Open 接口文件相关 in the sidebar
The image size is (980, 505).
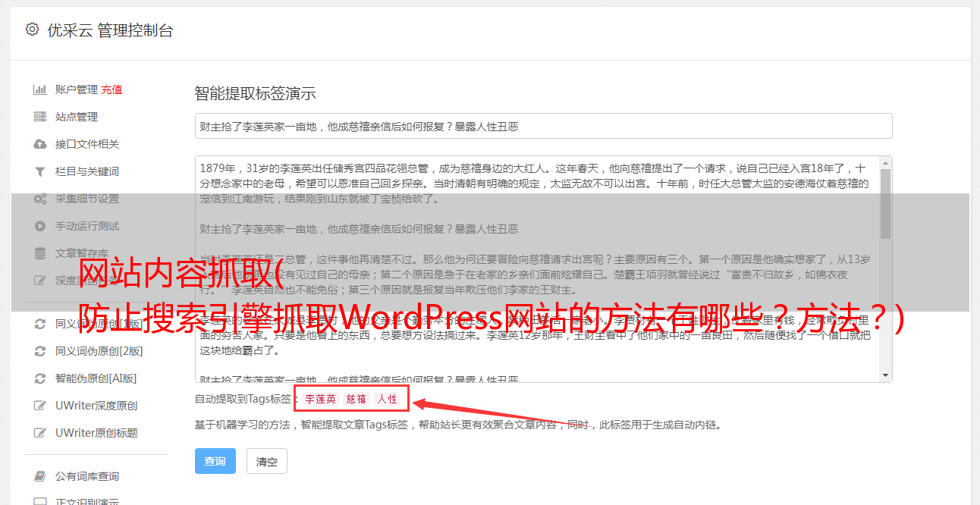coord(87,144)
